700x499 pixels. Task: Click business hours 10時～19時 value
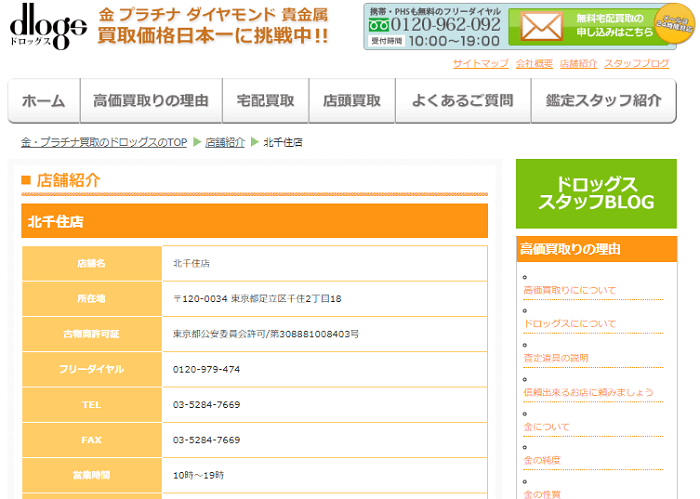[x=198, y=475]
